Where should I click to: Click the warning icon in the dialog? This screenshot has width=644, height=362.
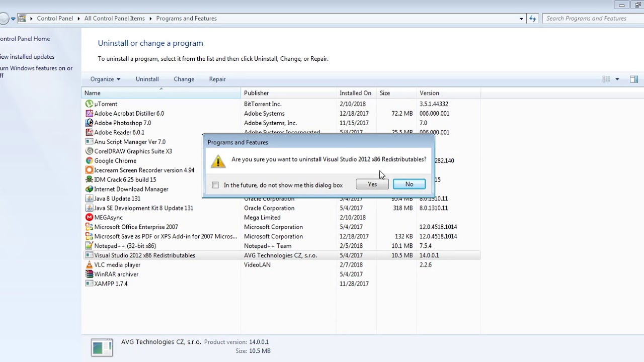point(218,161)
